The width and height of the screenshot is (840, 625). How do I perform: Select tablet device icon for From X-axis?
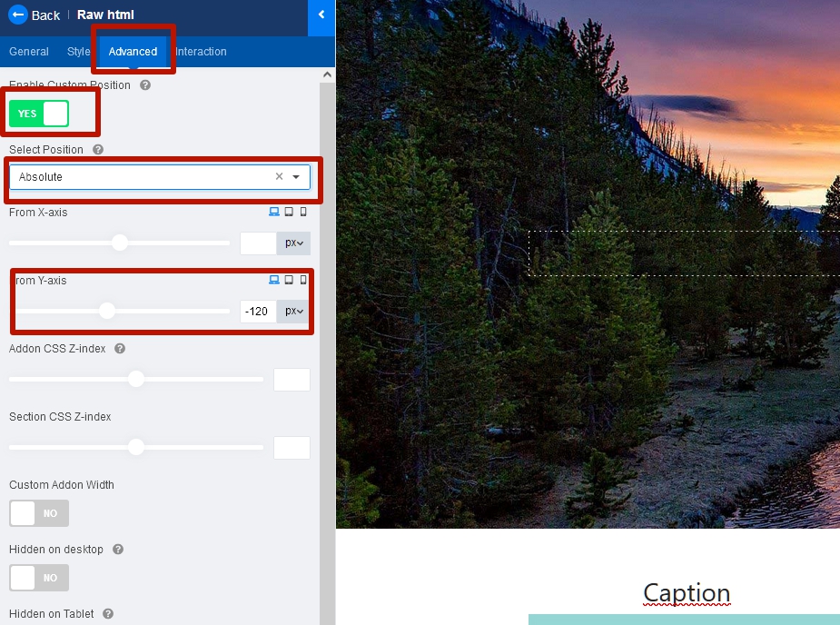(x=289, y=213)
